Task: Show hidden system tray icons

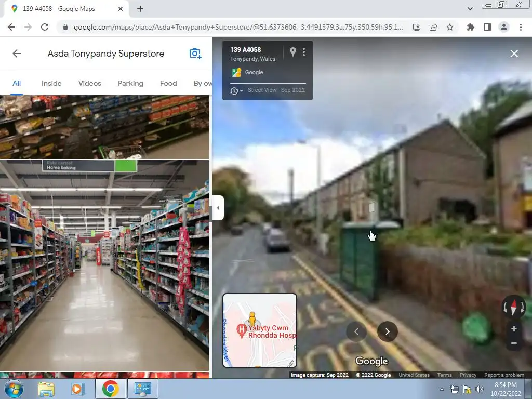Action: pos(442,389)
